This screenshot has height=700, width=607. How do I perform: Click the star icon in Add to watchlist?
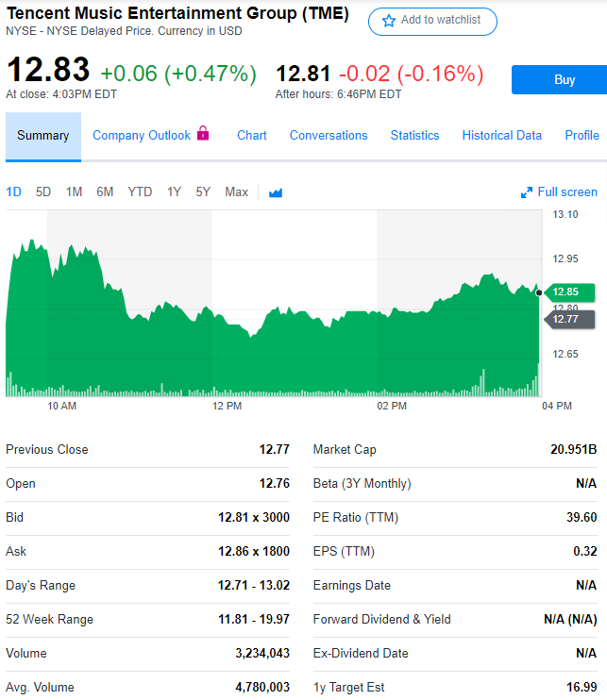coord(389,21)
